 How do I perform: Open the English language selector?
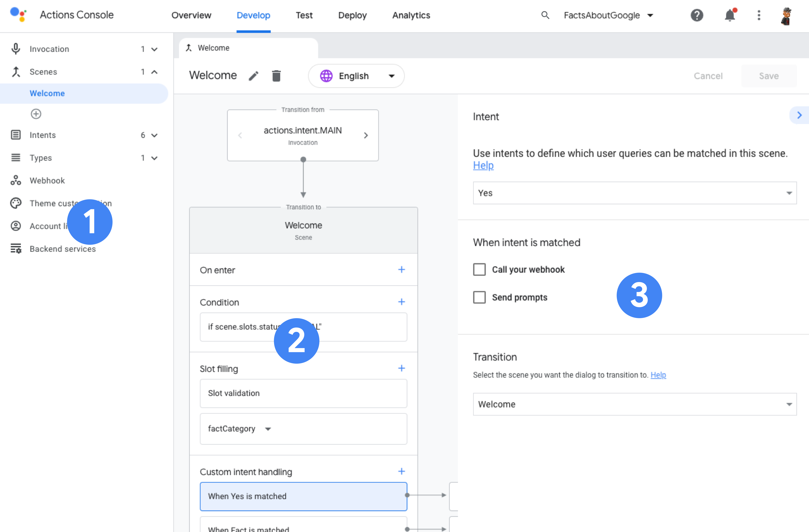pos(356,76)
